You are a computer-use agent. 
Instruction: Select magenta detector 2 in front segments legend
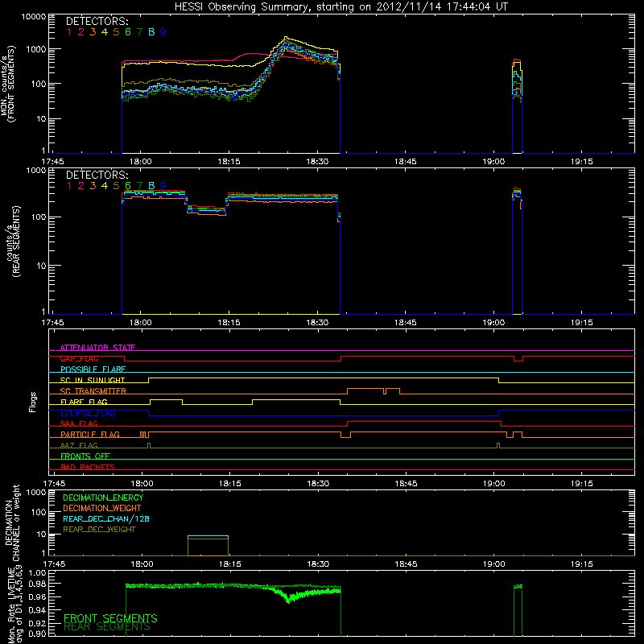tap(81, 32)
